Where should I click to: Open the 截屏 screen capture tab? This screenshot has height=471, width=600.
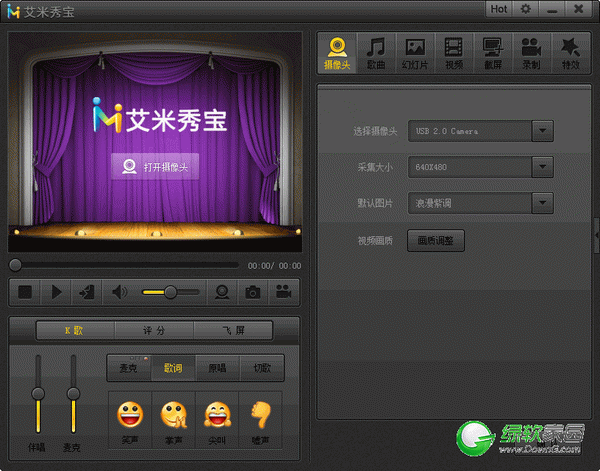pyautogui.click(x=493, y=53)
